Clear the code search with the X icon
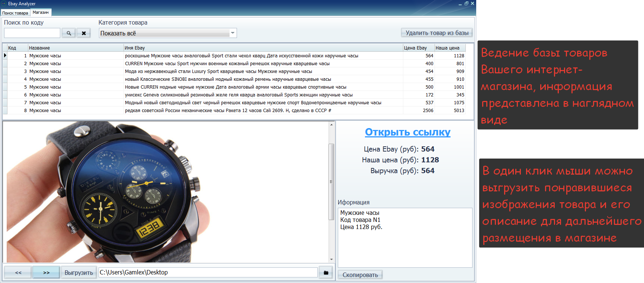644x283 pixels. tap(84, 33)
